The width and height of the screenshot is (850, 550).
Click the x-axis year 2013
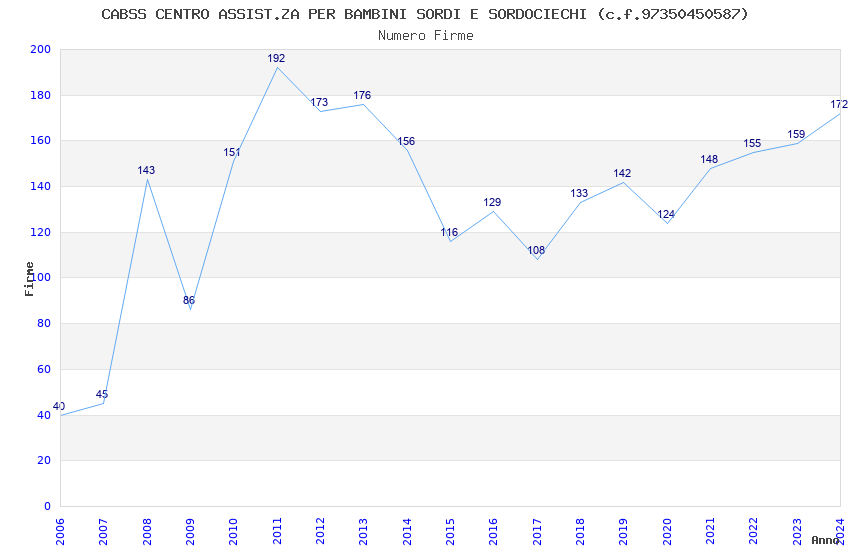point(363,532)
